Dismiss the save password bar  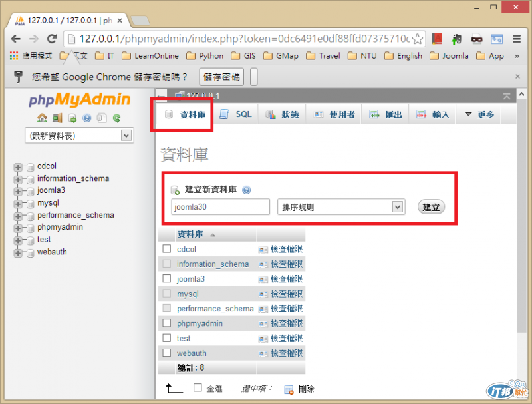[x=517, y=76]
